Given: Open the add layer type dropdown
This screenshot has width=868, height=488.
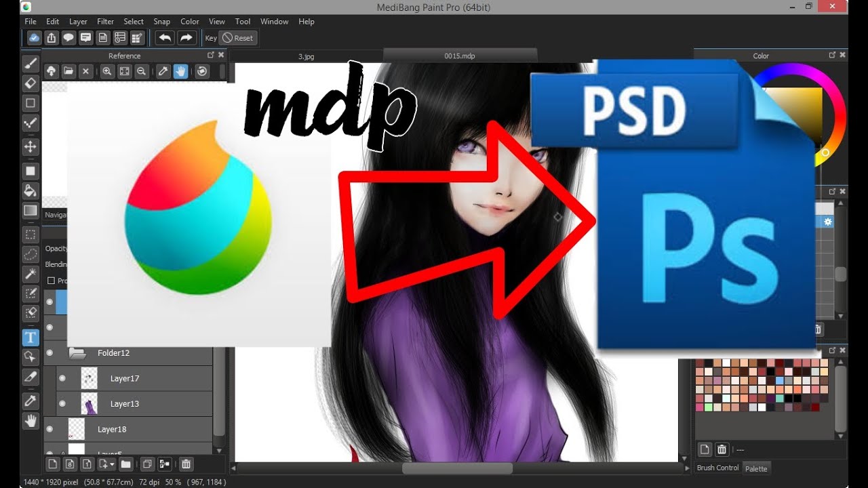Looking at the screenshot, I should (106, 464).
